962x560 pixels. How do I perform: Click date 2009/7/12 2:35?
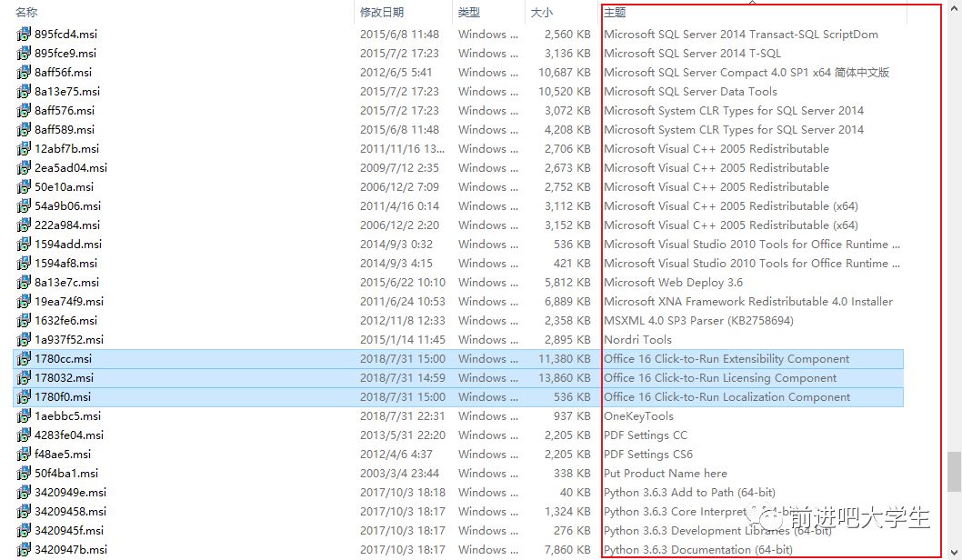tap(399, 167)
